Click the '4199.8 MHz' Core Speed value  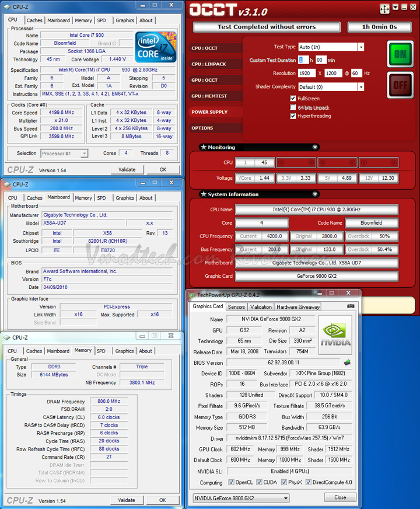pos(61,112)
